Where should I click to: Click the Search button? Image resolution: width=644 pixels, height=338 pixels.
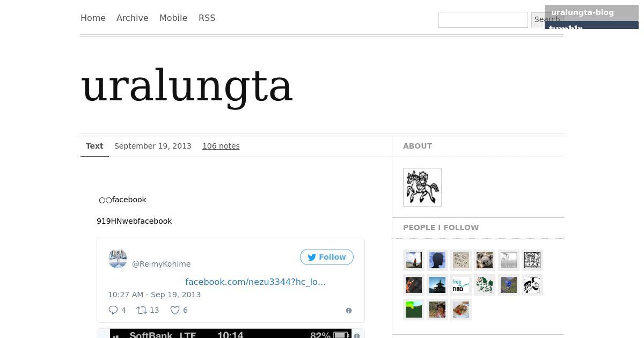click(547, 19)
